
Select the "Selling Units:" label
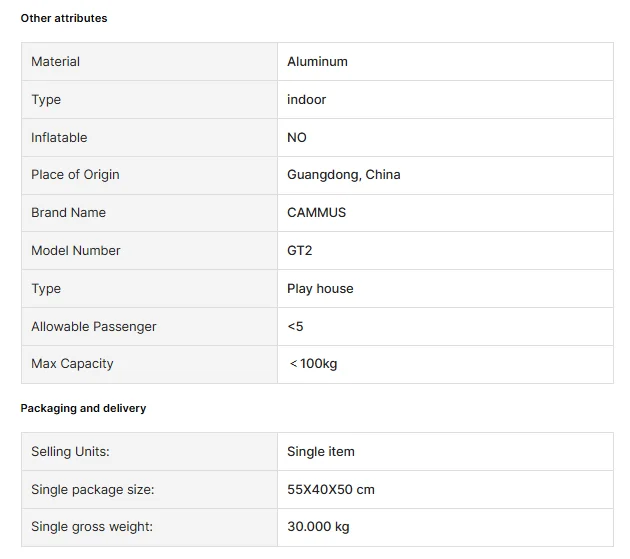70,452
